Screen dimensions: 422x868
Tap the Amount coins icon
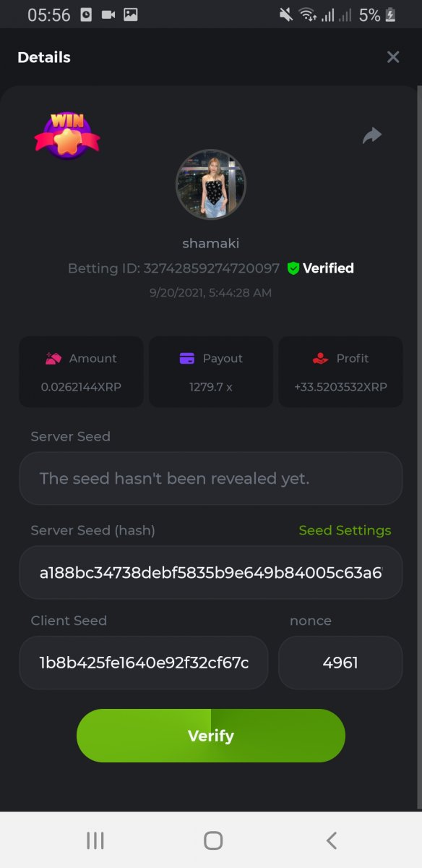click(53, 358)
